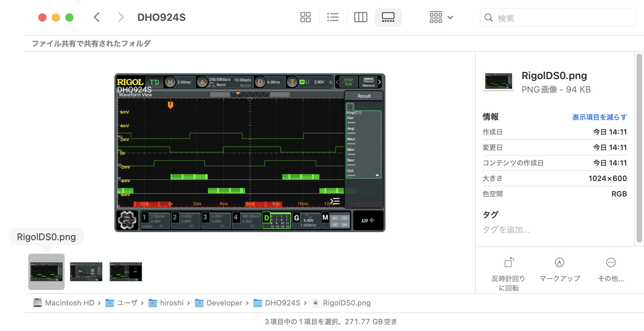Select the gallery view button
This screenshot has height=331, width=644.
click(x=388, y=17)
